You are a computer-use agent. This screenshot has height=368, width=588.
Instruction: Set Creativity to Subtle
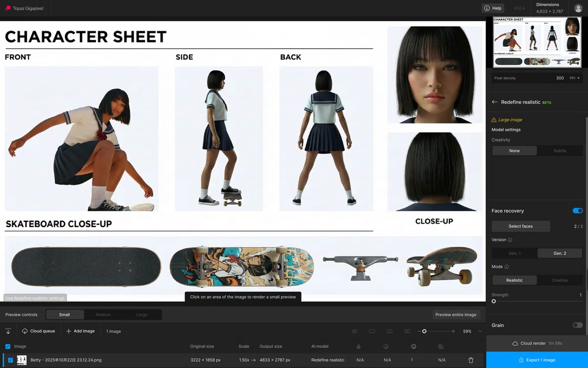click(x=560, y=151)
